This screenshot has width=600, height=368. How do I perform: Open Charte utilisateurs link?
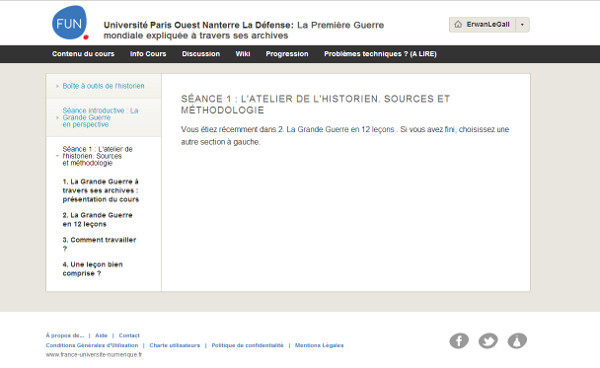174,345
